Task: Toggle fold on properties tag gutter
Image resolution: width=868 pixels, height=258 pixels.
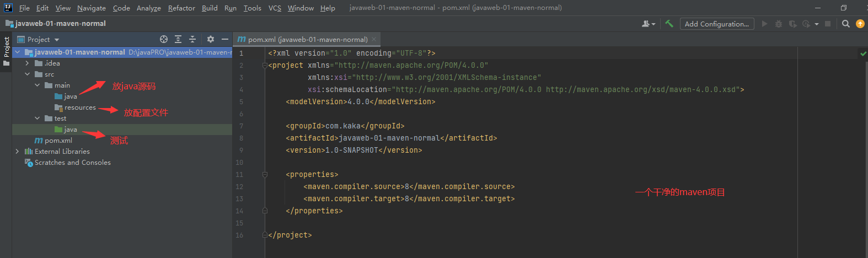Action: tap(265, 174)
